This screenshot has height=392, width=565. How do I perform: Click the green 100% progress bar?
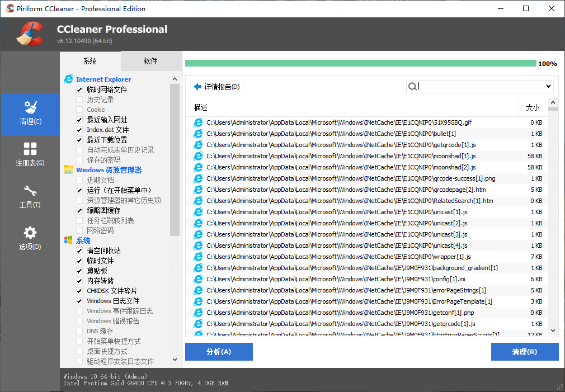[360, 63]
